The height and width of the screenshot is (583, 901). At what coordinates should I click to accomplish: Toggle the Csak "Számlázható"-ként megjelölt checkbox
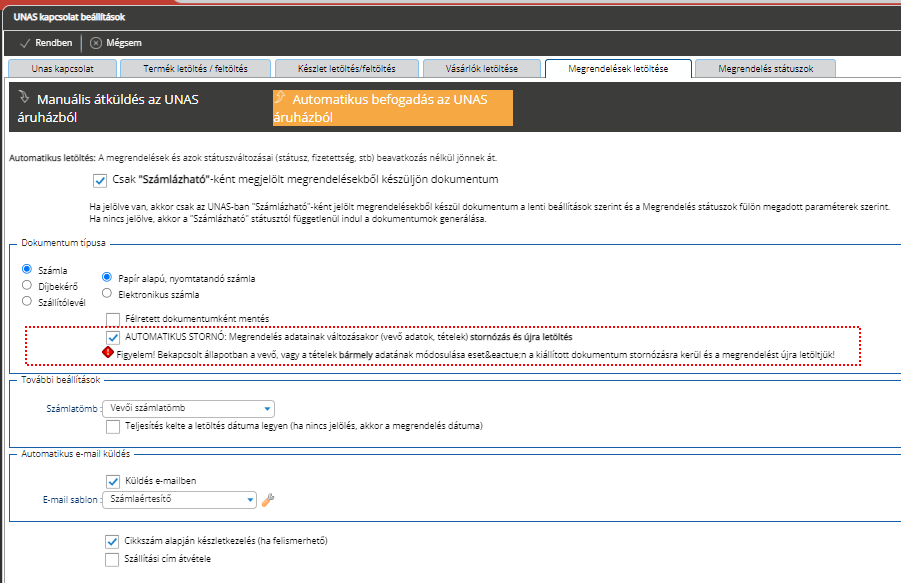(99, 180)
